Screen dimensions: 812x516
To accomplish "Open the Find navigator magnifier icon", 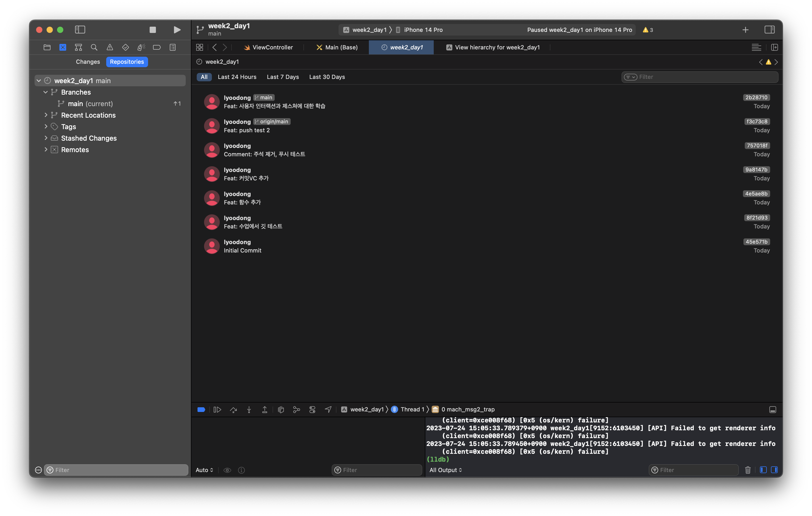I will 94,48.
